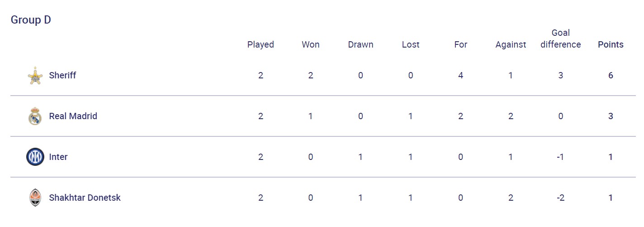644x227 pixels.
Task: Click Sheriff's points value of 6
Action: tap(611, 76)
